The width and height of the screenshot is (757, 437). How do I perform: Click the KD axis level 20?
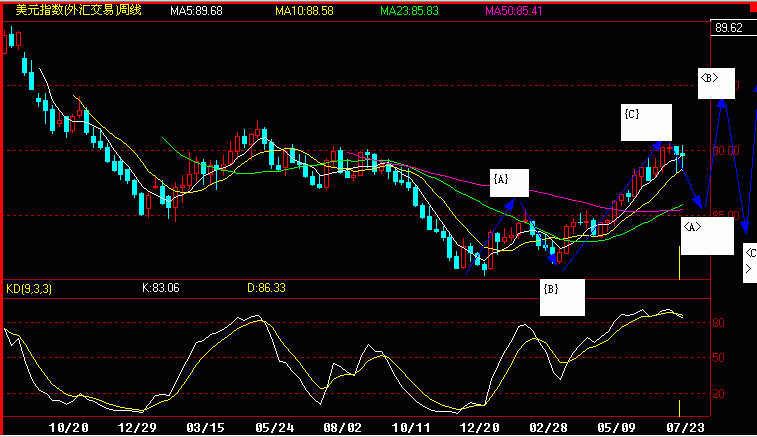coord(718,394)
